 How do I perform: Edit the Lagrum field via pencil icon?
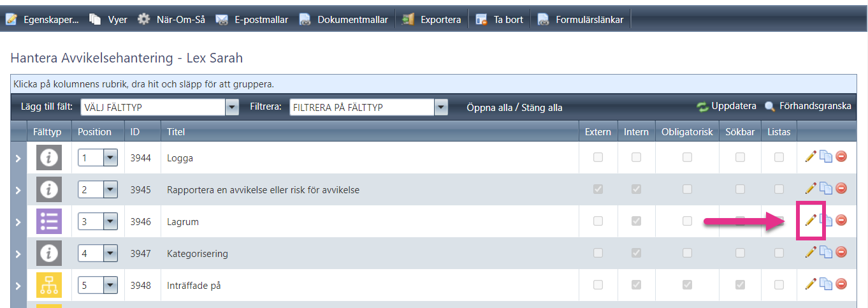[x=811, y=220]
